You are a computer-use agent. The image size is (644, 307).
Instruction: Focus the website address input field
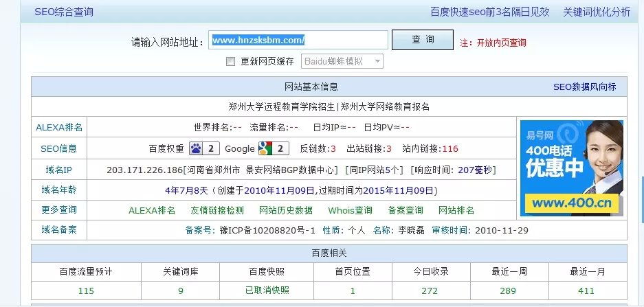298,41
